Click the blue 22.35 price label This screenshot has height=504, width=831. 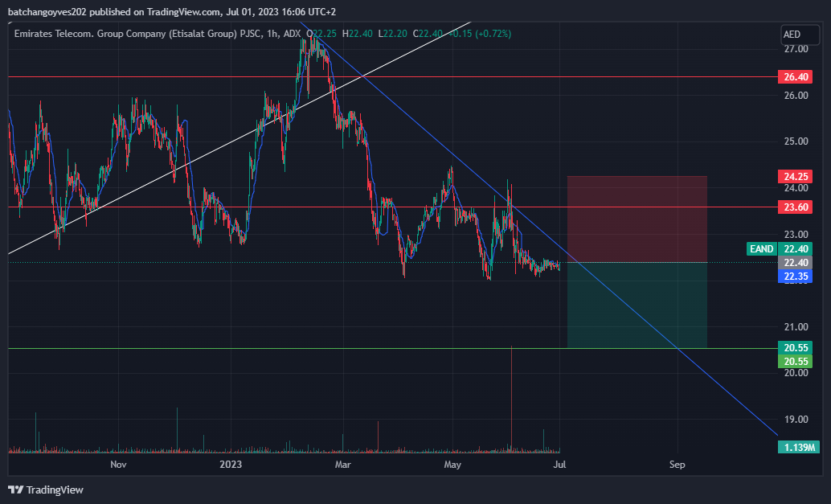795,276
